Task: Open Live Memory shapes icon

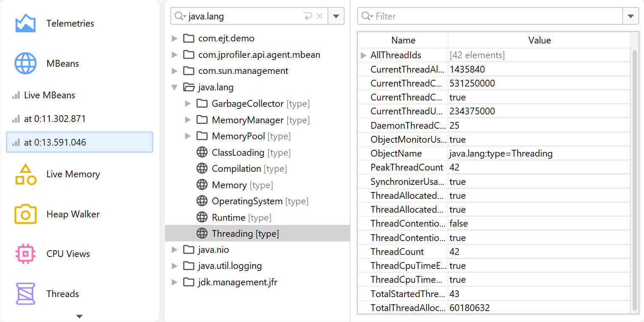Action: point(25,174)
